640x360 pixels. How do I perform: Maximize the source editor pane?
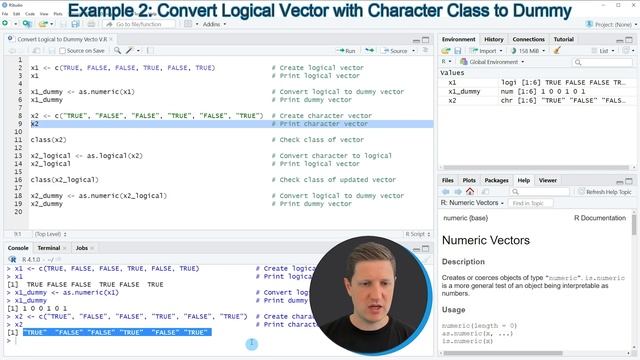[426, 40]
